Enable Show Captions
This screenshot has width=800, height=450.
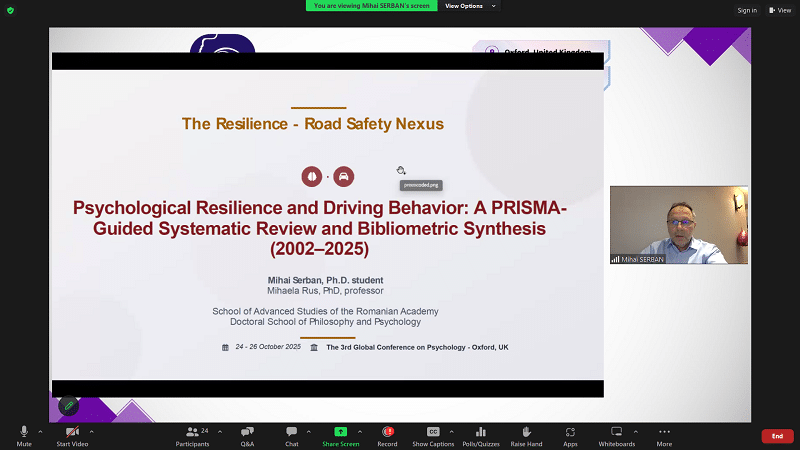(x=433, y=434)
